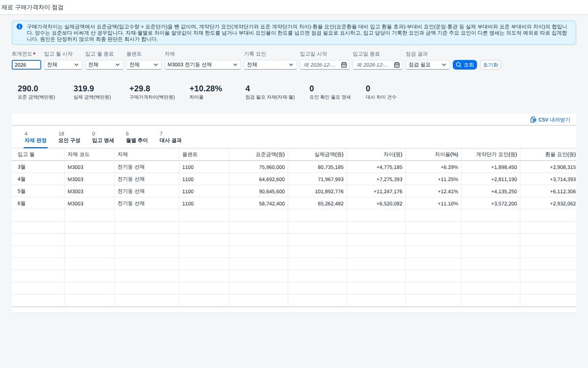Open the 입고 월 시작 dropdown
Image resolution: width=588 pixels, height=368 pixels.
63,65
